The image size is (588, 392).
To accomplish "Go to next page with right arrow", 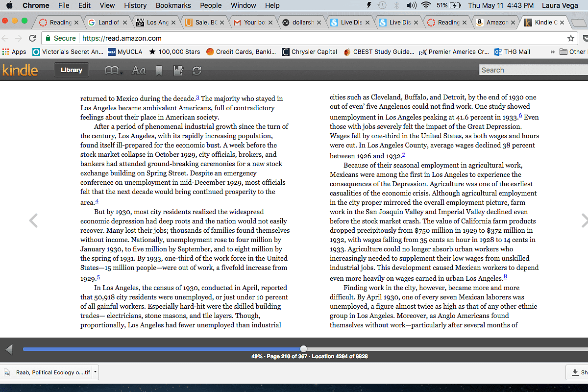I will (583, 220).
